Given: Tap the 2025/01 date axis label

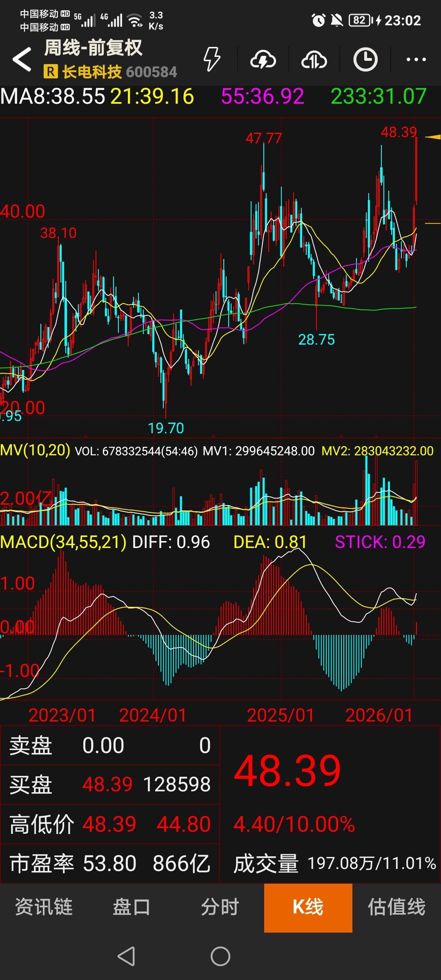Looking at the screenshot, I should 281,715.
